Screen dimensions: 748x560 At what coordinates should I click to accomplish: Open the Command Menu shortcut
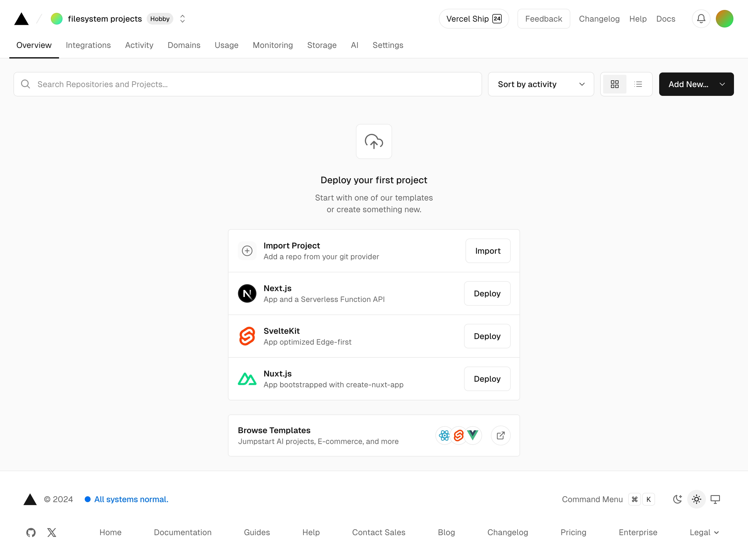click(x=608, y=499)
